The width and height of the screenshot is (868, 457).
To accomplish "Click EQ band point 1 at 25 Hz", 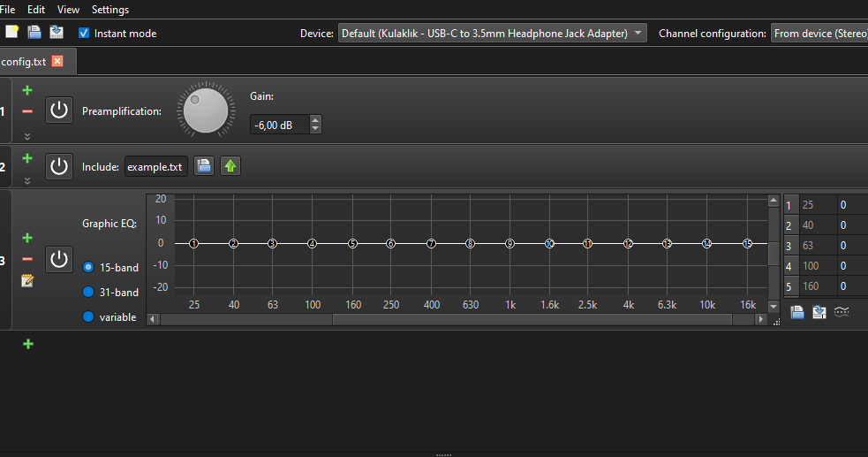I will pos(193,244).
